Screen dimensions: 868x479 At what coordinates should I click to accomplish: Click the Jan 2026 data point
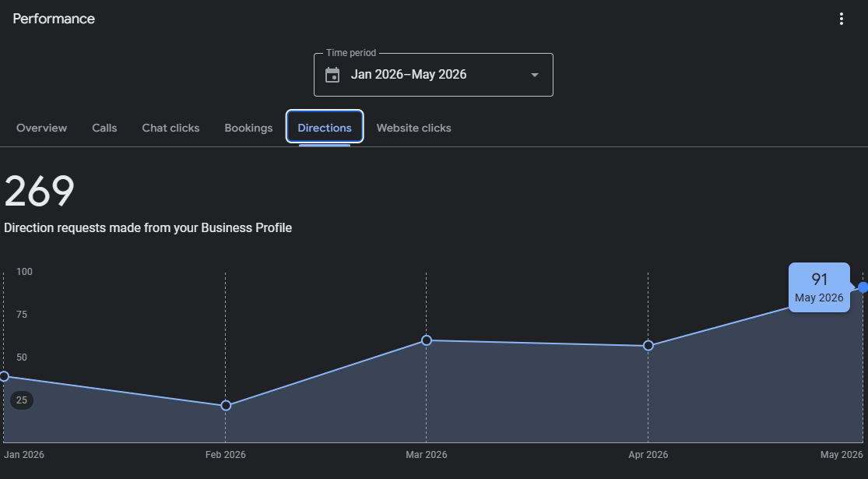click(4, 376)
